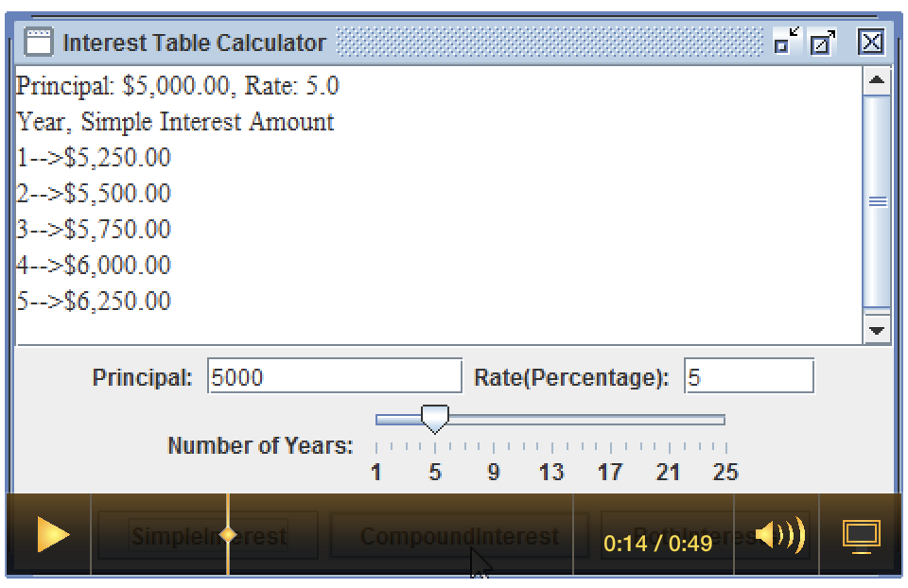This screenshot has height=588, width=908.
Task: Click the iconify window icon in title bar
Action: click(785, 42)
